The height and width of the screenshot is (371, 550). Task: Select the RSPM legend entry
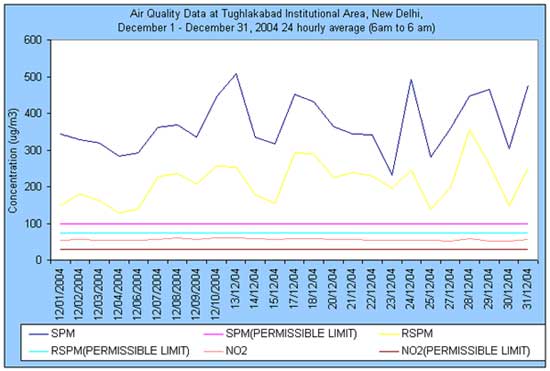point(406,333)
